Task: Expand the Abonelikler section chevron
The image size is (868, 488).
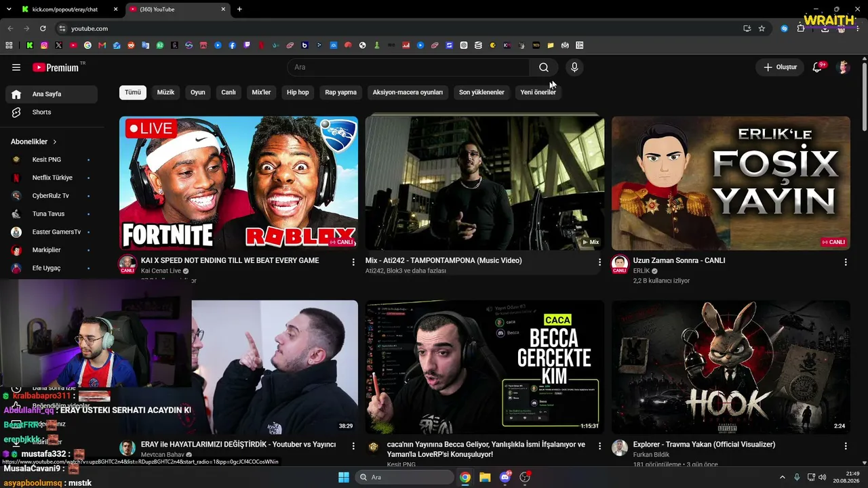Action: (x=55, y=142)
